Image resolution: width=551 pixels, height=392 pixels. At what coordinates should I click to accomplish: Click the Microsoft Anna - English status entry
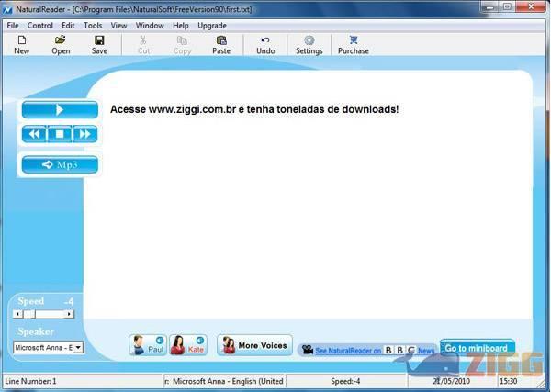[x=224, y=381]
